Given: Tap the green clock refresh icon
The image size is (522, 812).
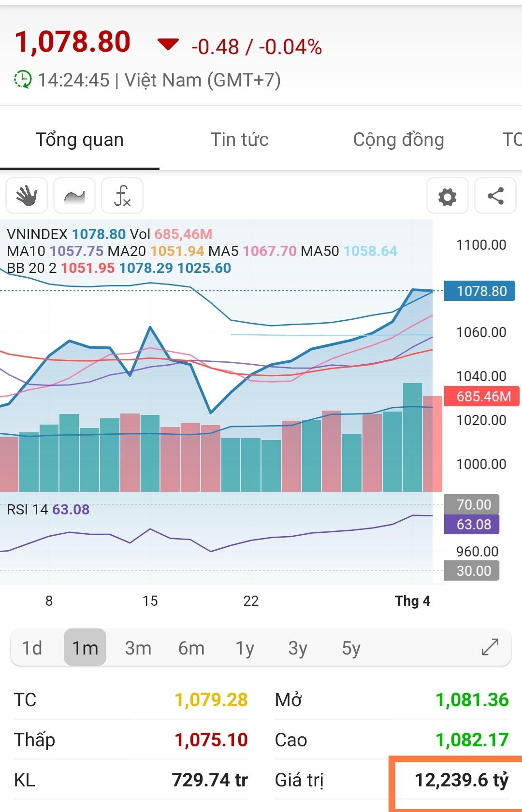Looking at the screenshot, I should pyautogui.click(x=22, y=80).
